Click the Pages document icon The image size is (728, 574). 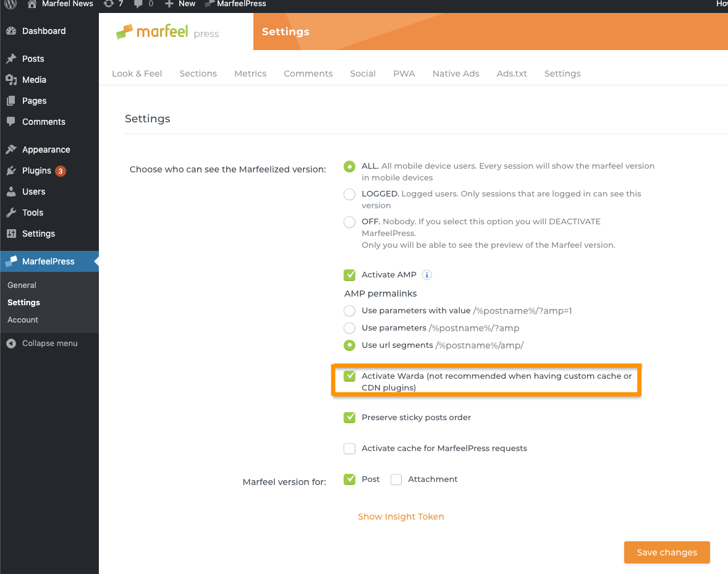tap(11, 101)
